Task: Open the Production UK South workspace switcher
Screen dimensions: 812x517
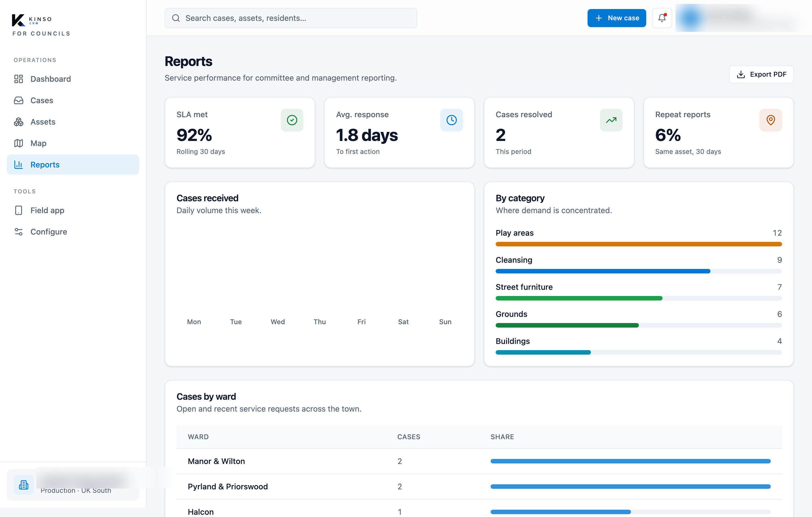Action: click(73, 485)
